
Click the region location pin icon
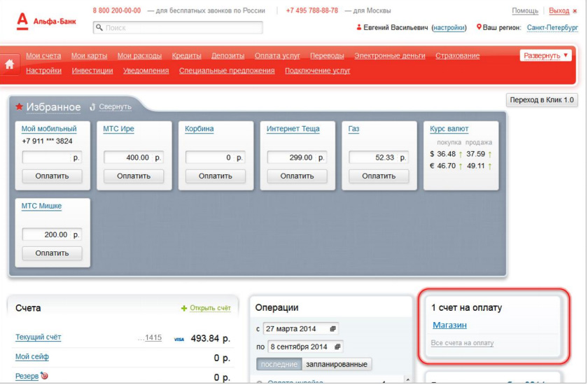[479, 27]
